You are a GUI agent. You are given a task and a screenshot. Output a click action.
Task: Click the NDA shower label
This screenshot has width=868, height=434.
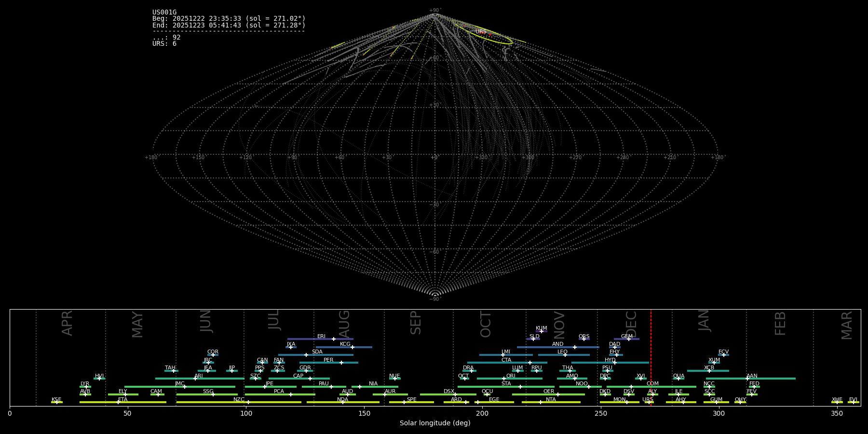343,400
